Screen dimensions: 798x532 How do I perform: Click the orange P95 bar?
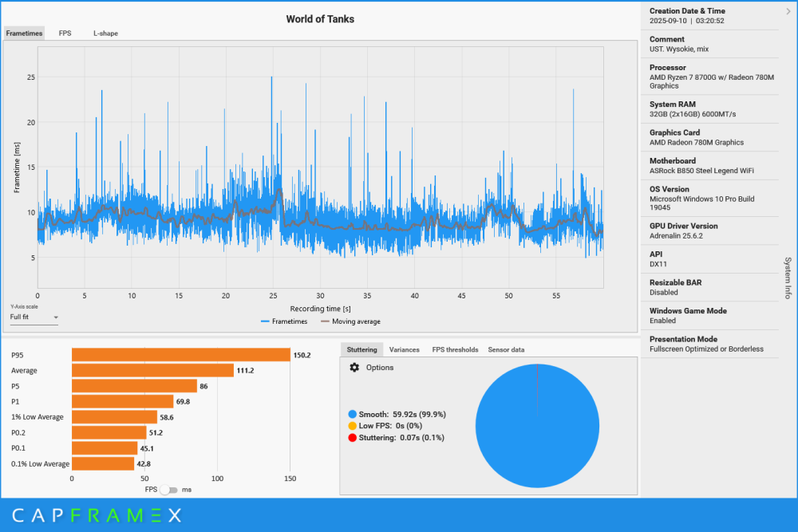[x=180, y=355]
